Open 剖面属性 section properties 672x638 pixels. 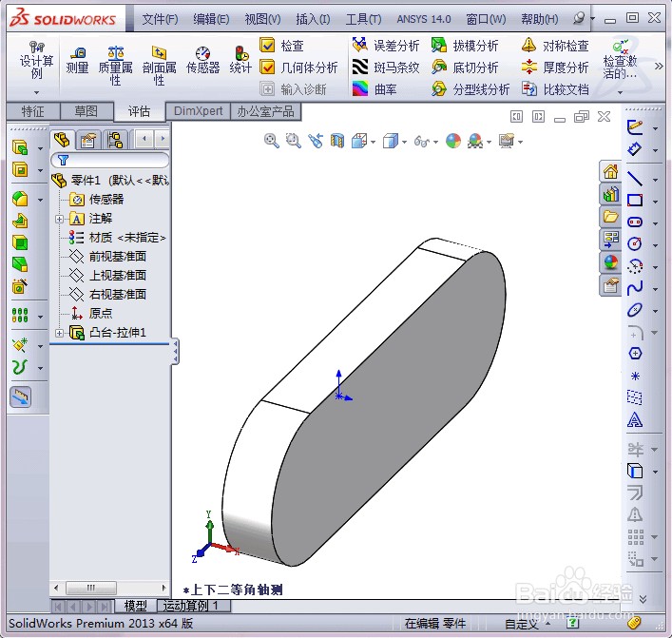pos(159,66)
